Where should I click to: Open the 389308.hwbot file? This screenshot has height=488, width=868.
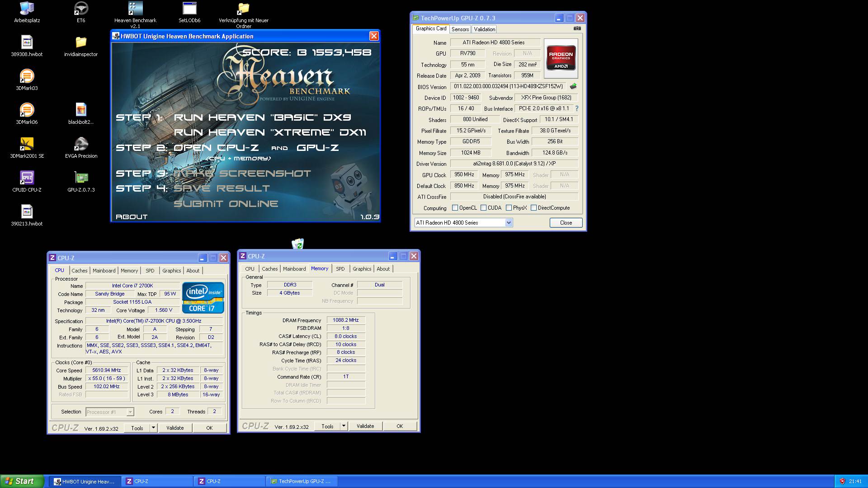pos(27,46)
